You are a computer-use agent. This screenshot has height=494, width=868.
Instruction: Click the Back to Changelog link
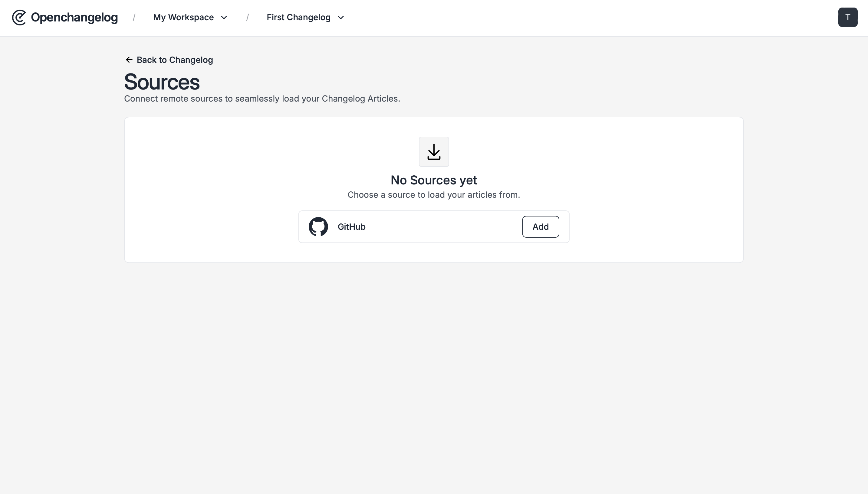(x=175, y=60)
